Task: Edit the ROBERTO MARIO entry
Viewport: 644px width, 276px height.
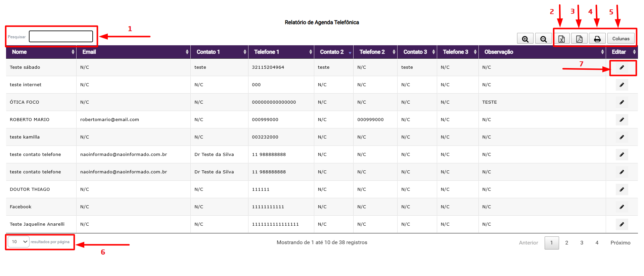Action: [622, 120]
